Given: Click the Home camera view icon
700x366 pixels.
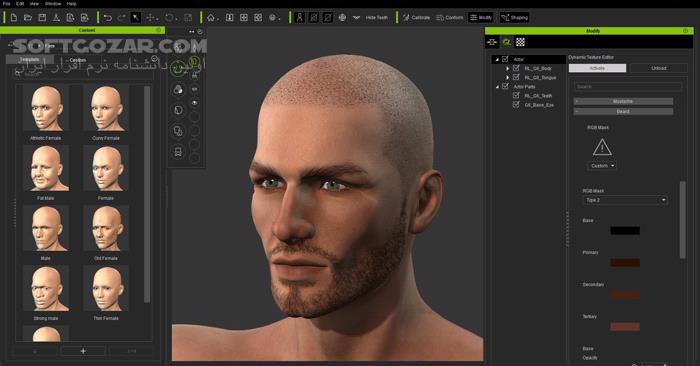Looking at the screenshot, I should point(210,18).
